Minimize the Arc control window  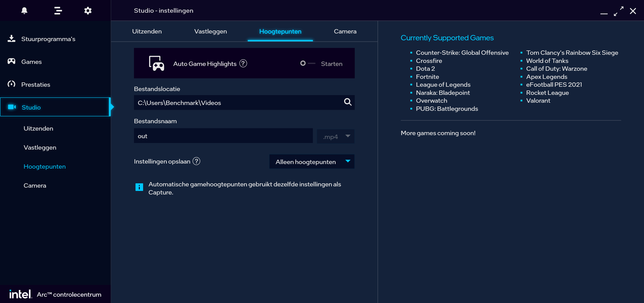(x=604, y=13)
